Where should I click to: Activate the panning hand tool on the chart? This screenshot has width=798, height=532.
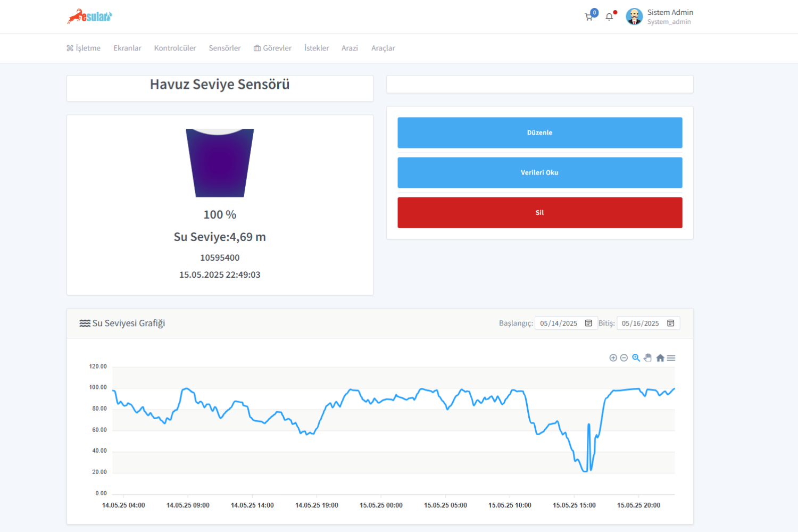click(x=648, y=358)
